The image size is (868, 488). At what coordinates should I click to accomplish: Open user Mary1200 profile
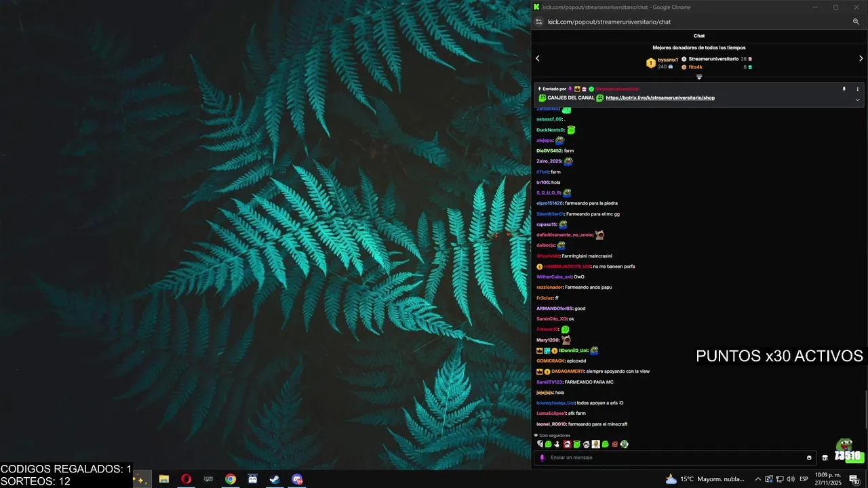click(x=548, y=340)
